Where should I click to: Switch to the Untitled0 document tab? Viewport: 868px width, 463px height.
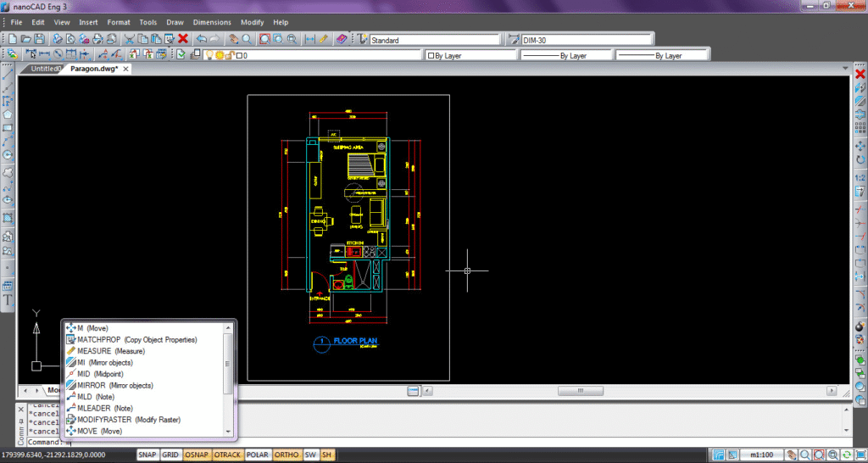(44, 69)
